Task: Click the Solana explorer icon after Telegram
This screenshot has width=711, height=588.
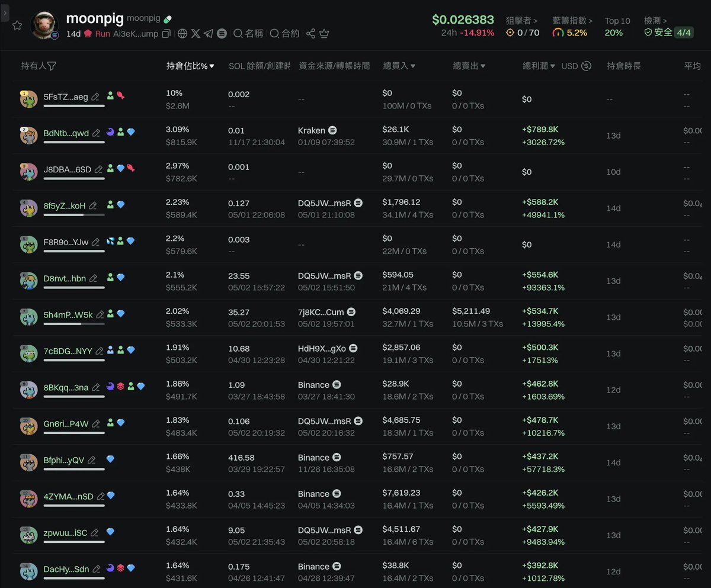Action: coord(222,34)
